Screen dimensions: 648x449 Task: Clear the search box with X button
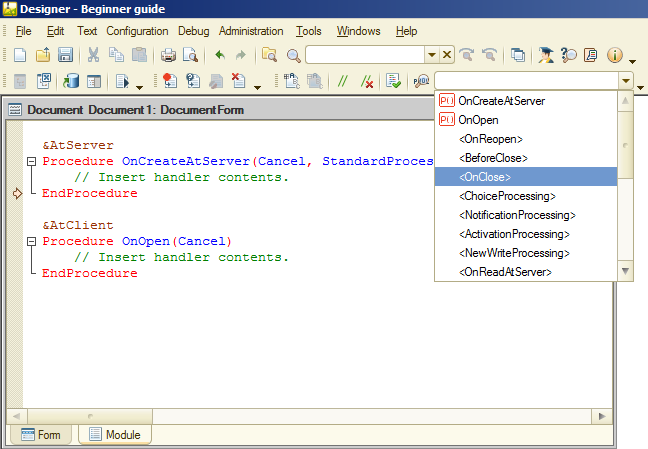446,55
